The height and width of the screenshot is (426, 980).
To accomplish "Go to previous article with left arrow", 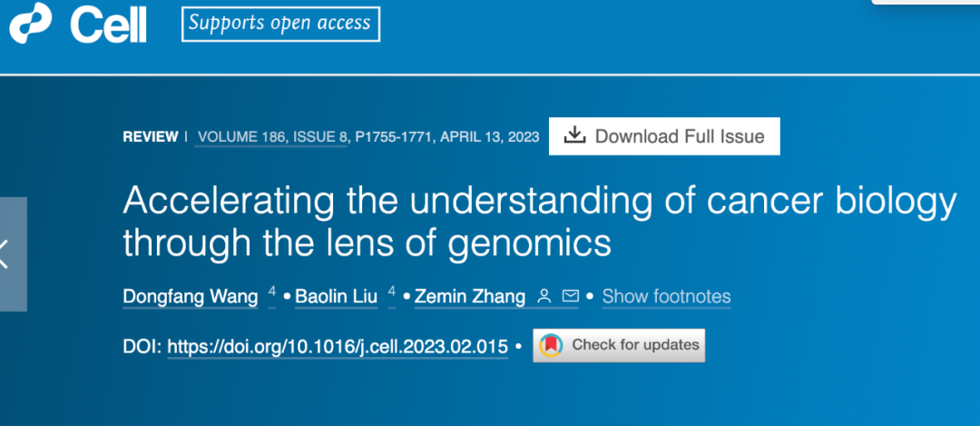I will (9, 253).
